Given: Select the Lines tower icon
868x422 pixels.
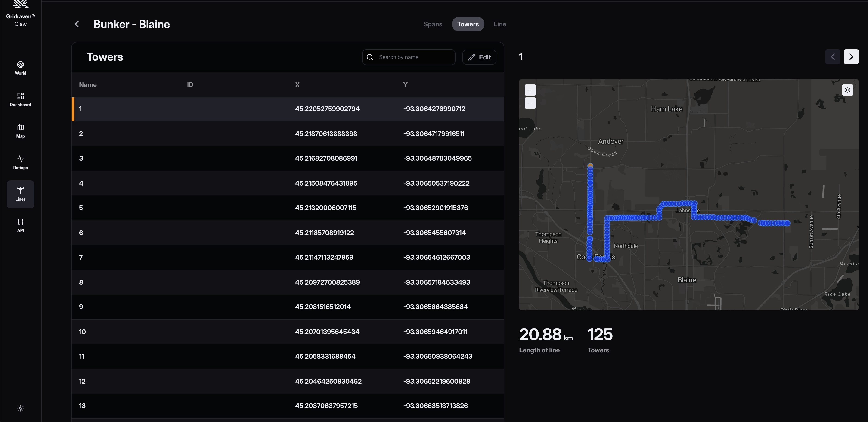Looking at the screenshot, I should point(21,190).
